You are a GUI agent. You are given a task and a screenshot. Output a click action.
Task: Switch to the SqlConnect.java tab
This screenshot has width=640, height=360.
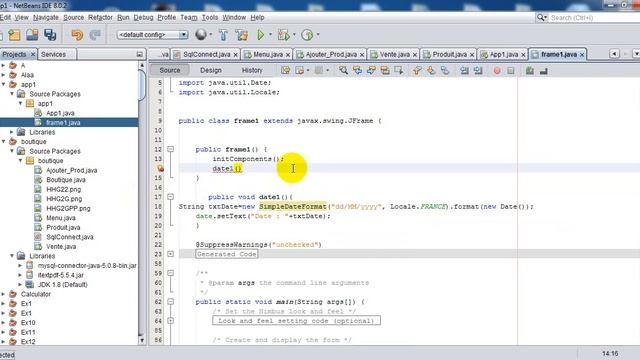207,54
